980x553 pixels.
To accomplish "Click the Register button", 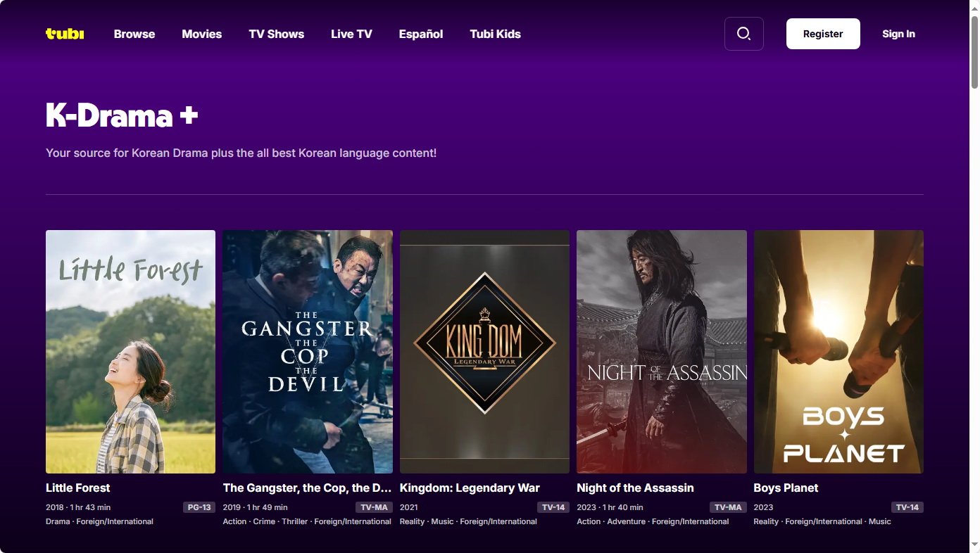I will (x=822, y=34).
